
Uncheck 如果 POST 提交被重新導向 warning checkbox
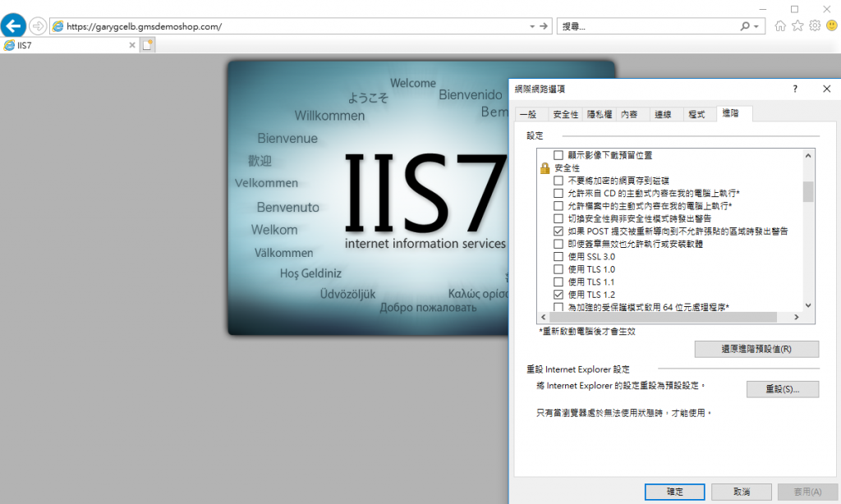558,231
